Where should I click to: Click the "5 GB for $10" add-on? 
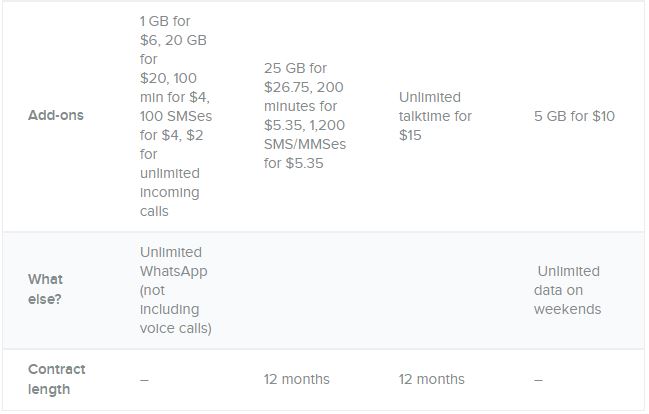pos(574,116)
